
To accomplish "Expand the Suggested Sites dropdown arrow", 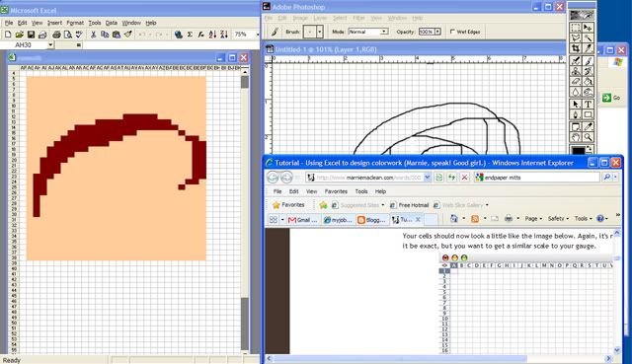I will click(x=383, y=205).
